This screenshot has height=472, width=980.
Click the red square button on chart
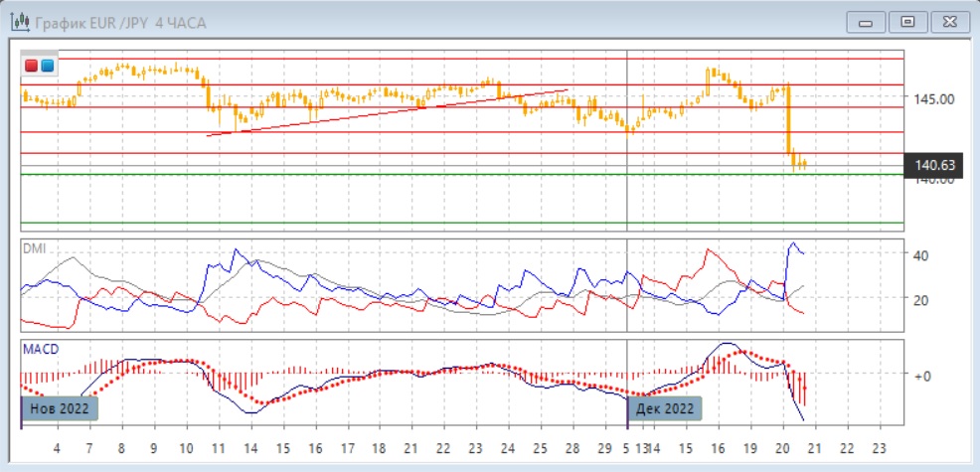[x=33, y=66]
